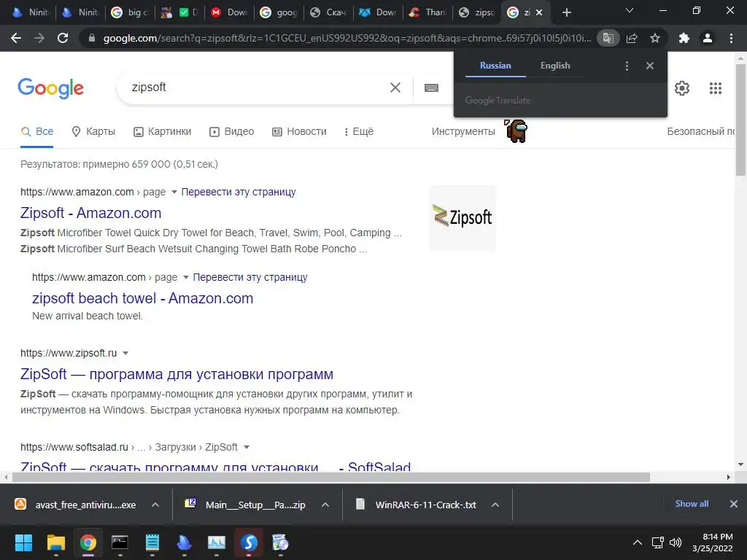Open a new browser tab
The height and width of the screenshot is (560, 747).
coord(566,12)
